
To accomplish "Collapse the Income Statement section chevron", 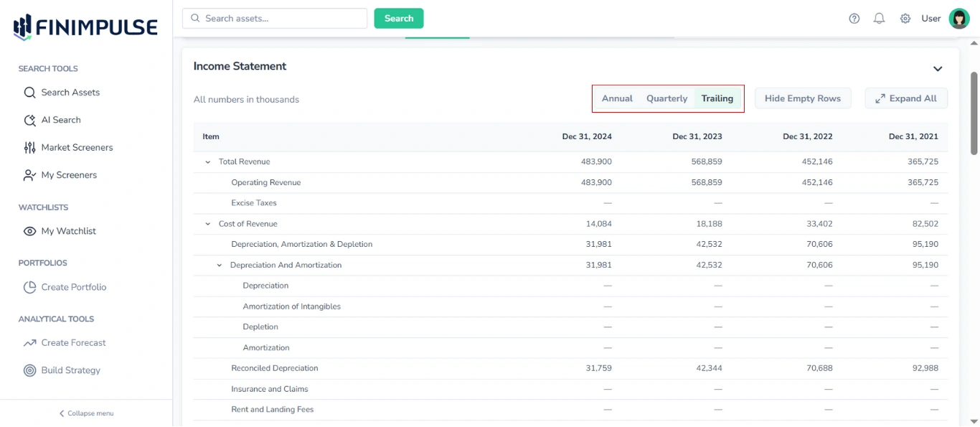I will coord(937,68).
